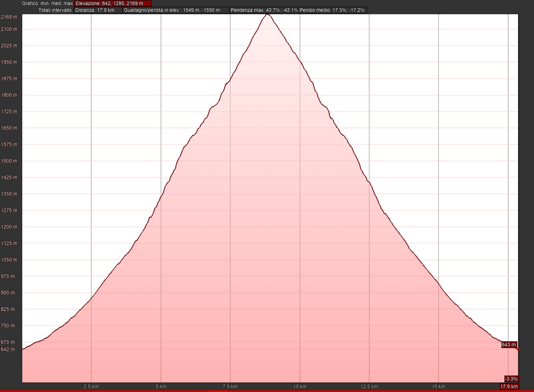Click the 7.5 km x-axis label
This screenshot has width=534, height=392.
230,387
